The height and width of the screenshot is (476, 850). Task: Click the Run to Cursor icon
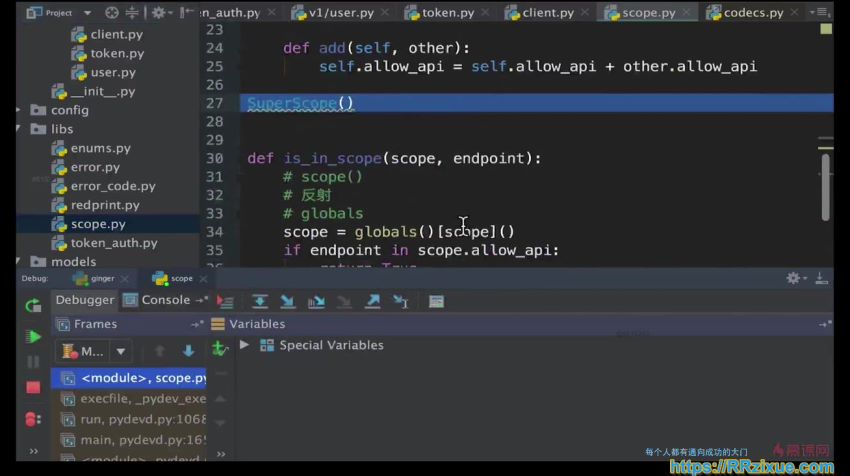(400, 301)
